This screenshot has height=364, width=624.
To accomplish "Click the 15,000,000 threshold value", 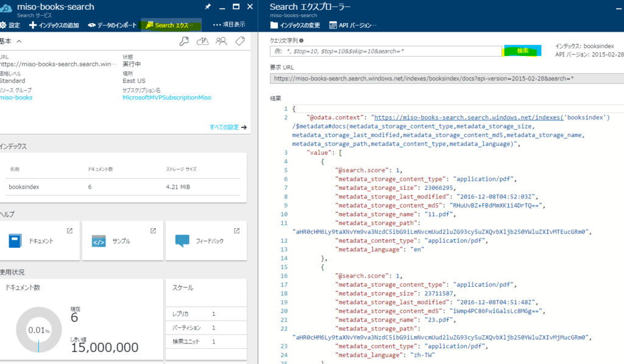I will coord(105,348).
